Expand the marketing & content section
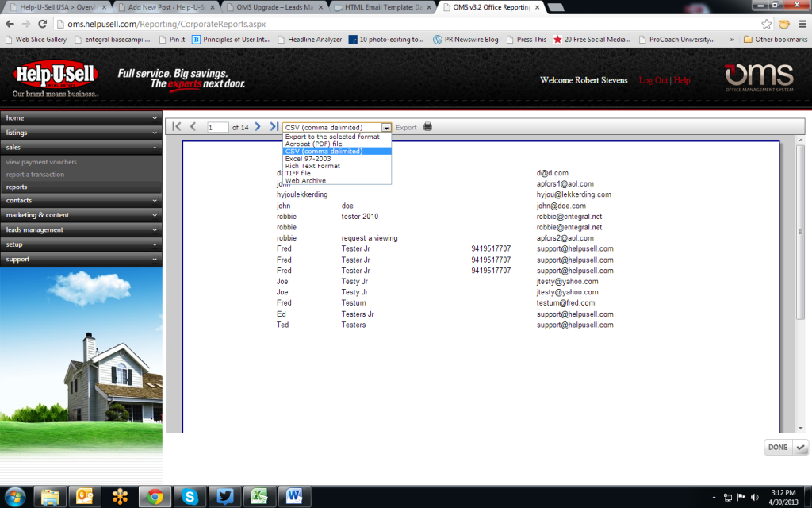812x508 pixels. (81, 215)
